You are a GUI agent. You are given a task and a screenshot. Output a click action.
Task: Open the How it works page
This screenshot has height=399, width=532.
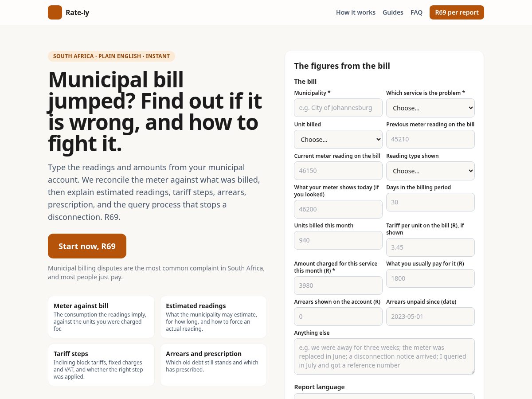(356, 12)
